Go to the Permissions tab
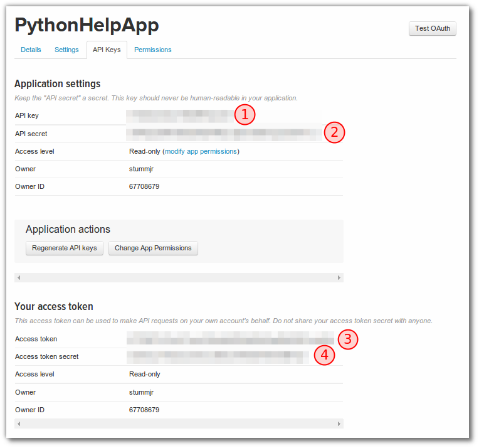The image size is (479, 448). pyautogui.click(x=152, y=50)
